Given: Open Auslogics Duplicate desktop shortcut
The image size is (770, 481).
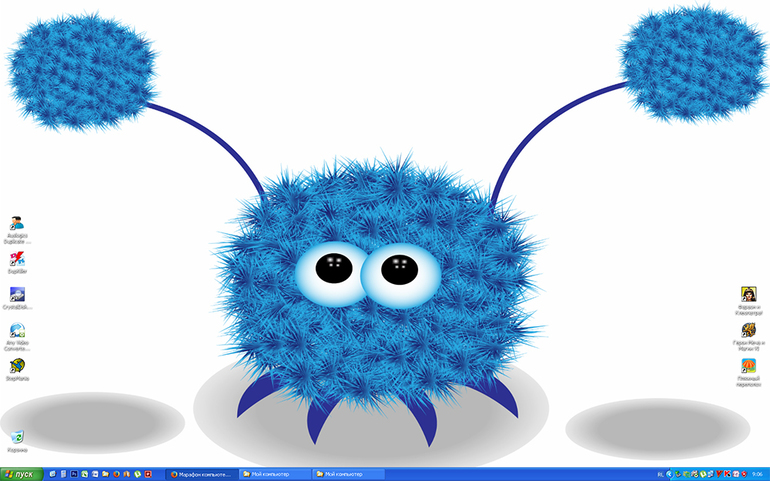Looking at the screenshot, I should [x=17, y=224].
